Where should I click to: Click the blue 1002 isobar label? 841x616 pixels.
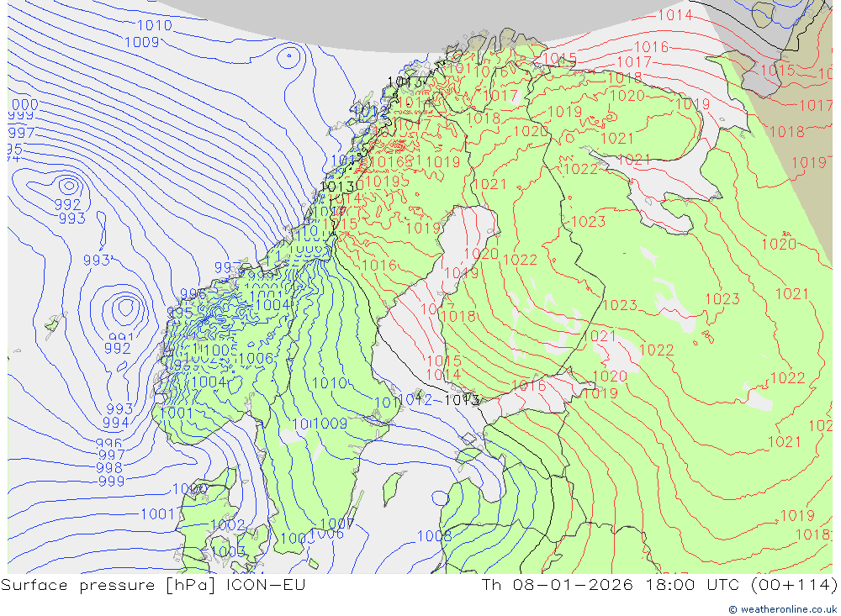[x=227, y=525]
